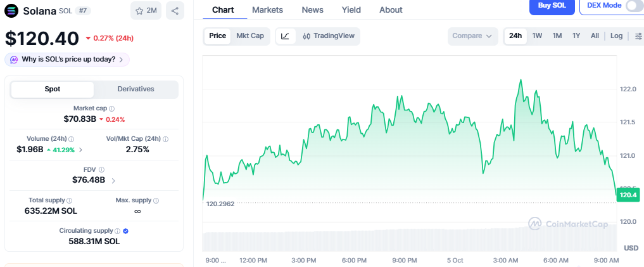The width and height of the screenshot is (644, 267).
Task: Switch to Mkt Cap chart view
Action: point(250,36)
